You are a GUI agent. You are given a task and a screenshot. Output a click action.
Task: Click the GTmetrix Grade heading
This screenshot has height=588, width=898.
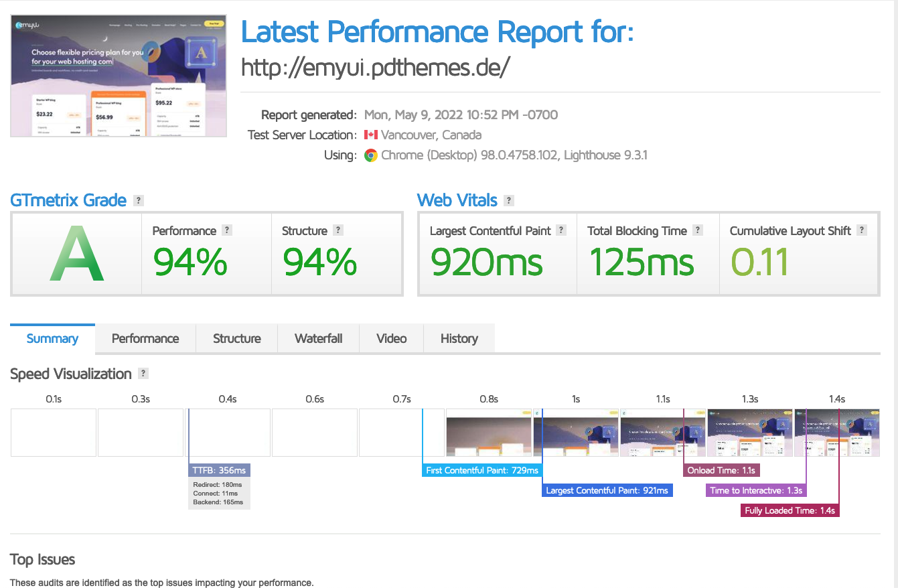coord(68,200)
